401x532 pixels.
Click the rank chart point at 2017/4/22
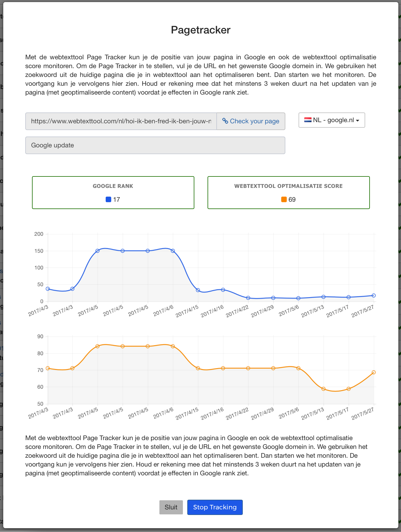click(x=248, y=298)
